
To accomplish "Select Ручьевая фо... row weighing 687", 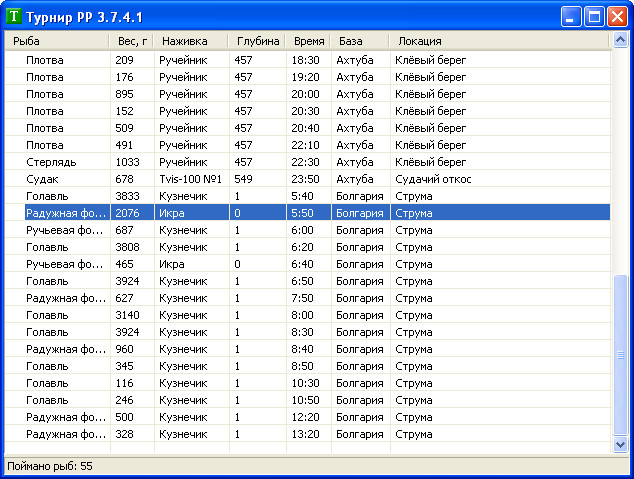I will (308, 230).
